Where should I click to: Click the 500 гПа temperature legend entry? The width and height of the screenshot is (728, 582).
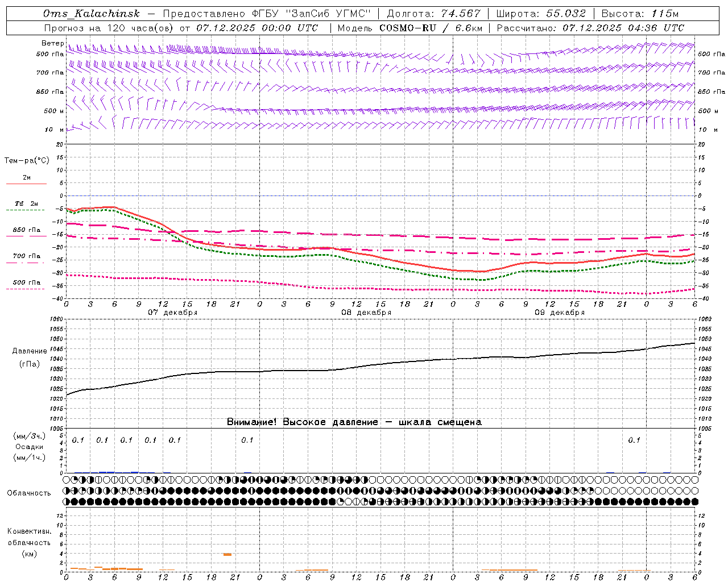click(27, 282)
